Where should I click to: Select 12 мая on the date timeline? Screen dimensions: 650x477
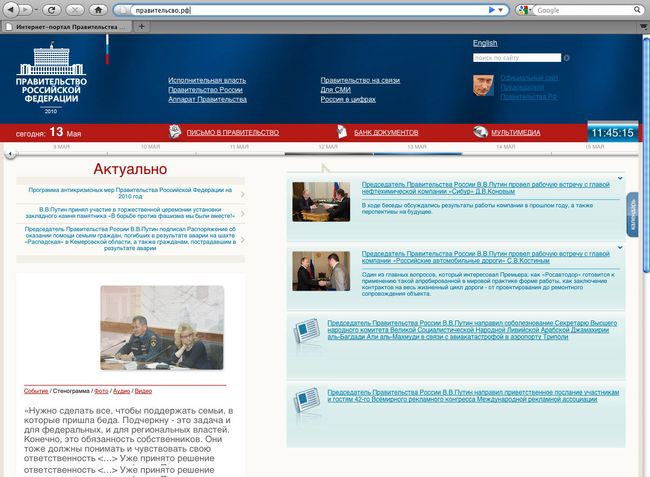pyautogui.click(x=328, y=147)
